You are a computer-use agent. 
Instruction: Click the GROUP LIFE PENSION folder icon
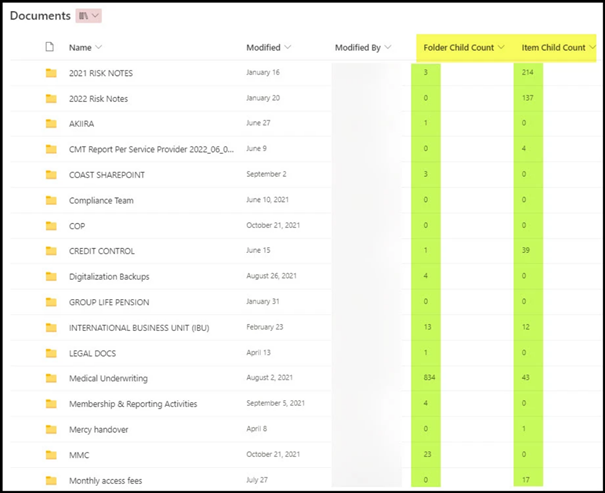click(x=51, y=302)
